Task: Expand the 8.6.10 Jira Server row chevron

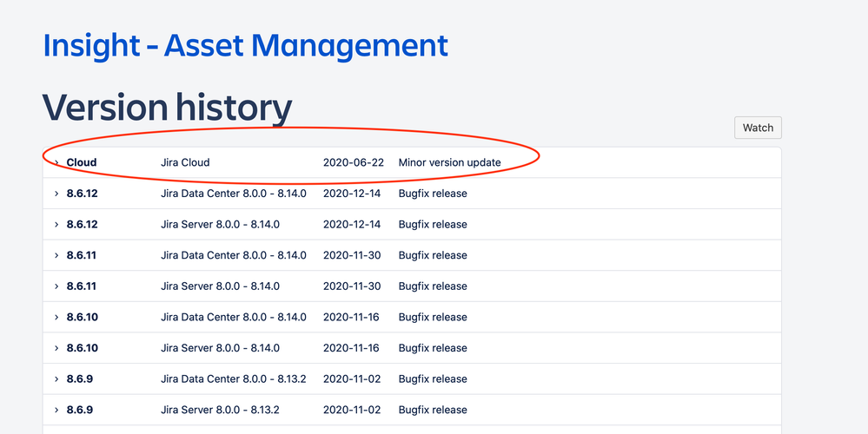Action: (56, 348)
